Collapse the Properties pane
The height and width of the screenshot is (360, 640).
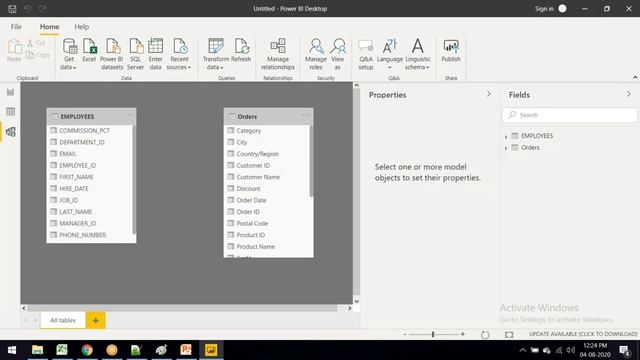click(x=489, y=94)
